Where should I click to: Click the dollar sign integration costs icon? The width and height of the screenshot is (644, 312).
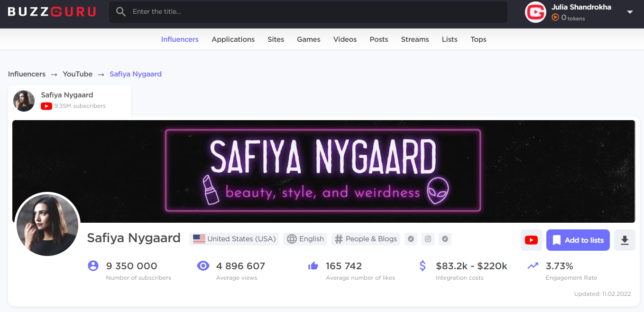click(423, 266)
